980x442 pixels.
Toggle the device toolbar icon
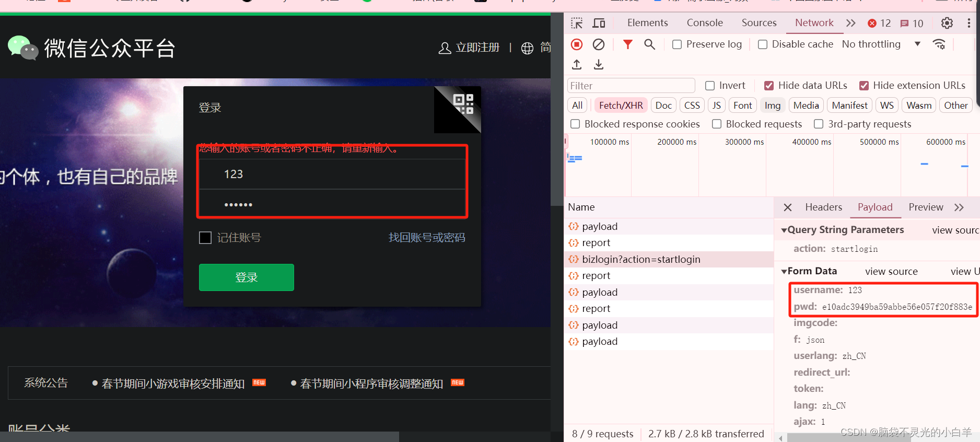click(x=599, y=23)
